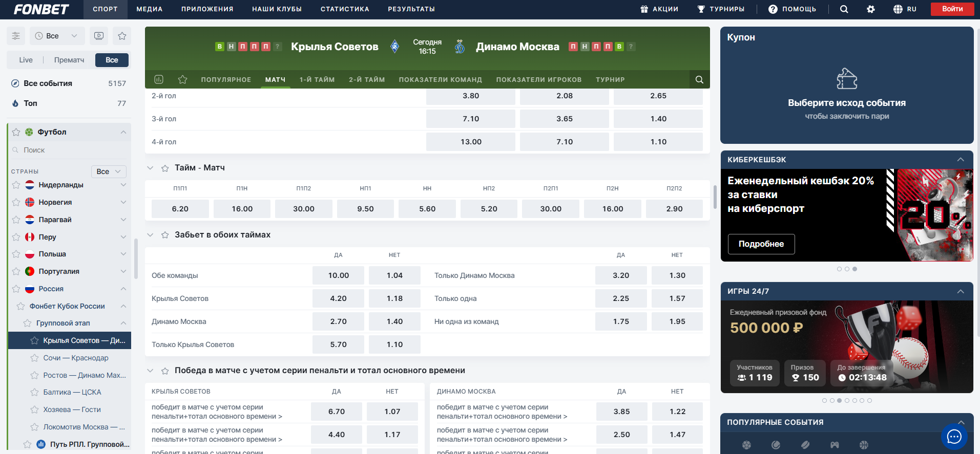Click the Подробнее cashback button
980x454 pixels.
(x=761, y=244)
